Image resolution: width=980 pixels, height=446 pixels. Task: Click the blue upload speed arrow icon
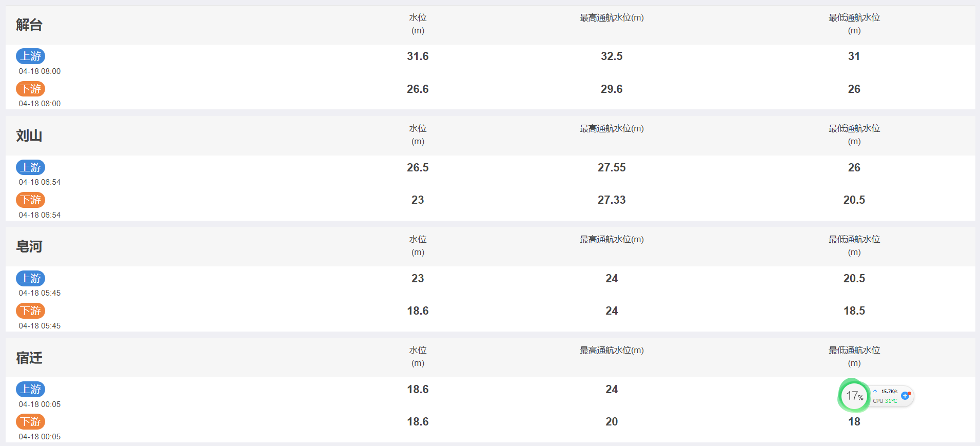click(x=875, y=391)
